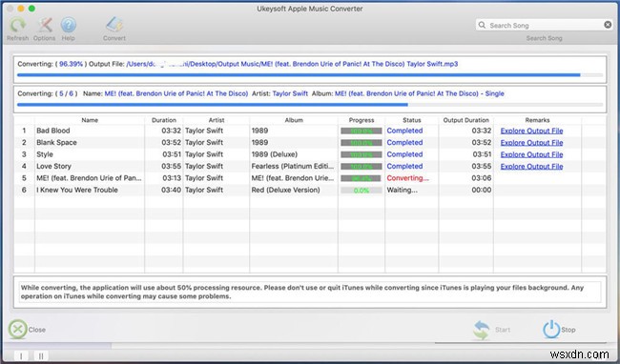Click the Fearless (Platinum Editi... album cell
This screenshot has height=364, width=620.
293,166
